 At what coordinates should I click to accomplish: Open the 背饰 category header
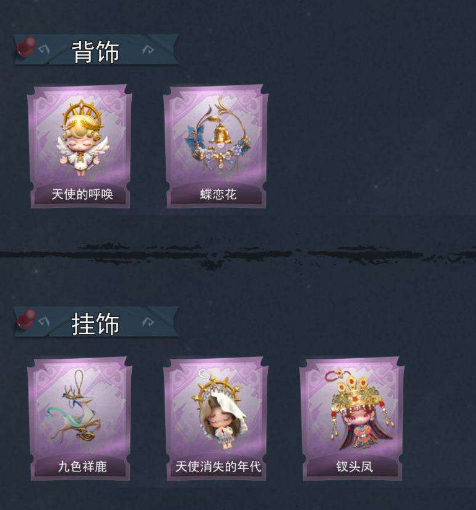(x=96, y=52)
